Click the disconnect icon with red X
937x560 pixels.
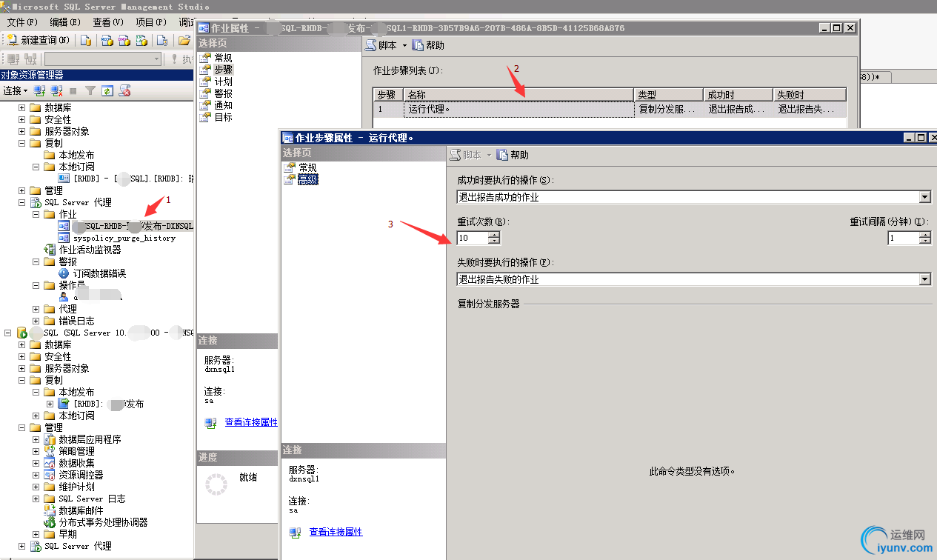(x=56, y=90)
